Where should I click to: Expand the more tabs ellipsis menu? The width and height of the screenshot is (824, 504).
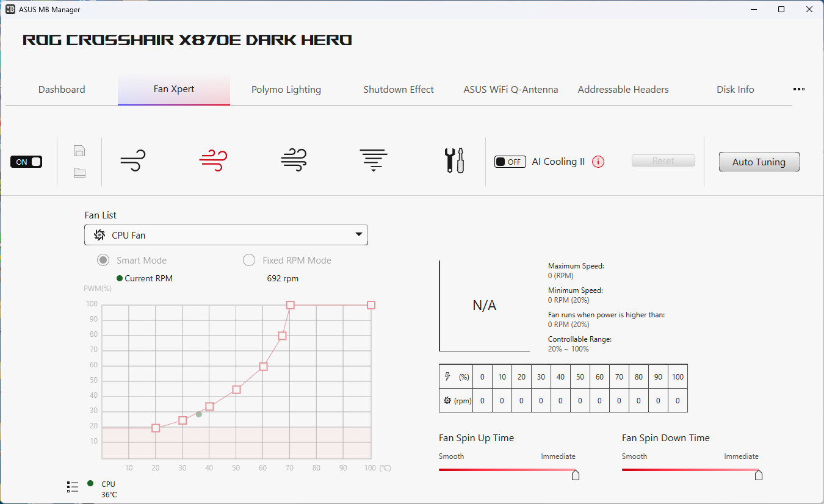tap(799, 89)
